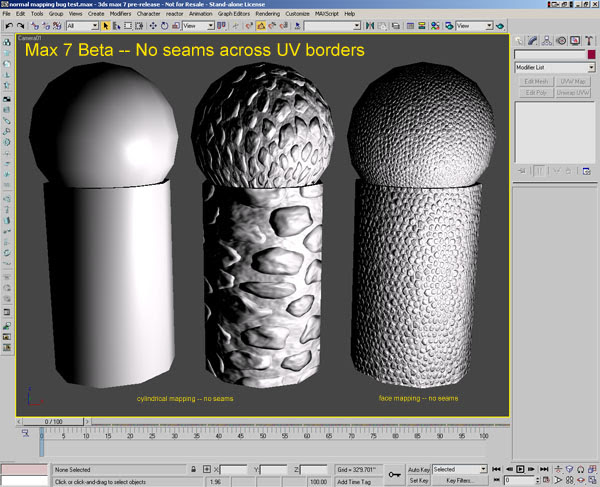This screenshot has width=600, height=487.
Task: Toggle the Key Mode icon beside frame field
Action: pos(496,480)
